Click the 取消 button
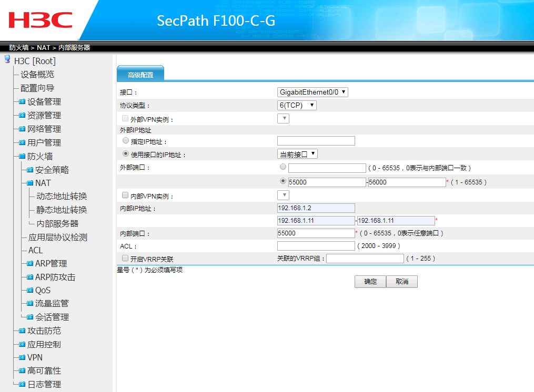Screen dimensions: 534x392 coord(402,282)
